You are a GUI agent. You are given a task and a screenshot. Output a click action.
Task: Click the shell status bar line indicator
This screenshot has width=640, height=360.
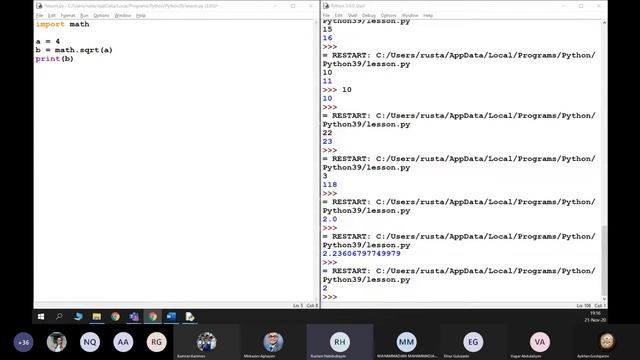pyautogui.click(x=584, y=305)
